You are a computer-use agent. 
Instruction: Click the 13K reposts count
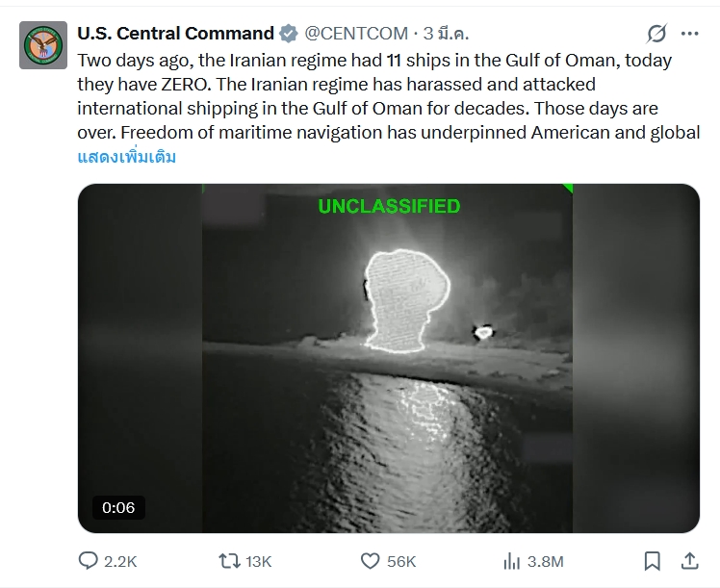click(259, 561)
